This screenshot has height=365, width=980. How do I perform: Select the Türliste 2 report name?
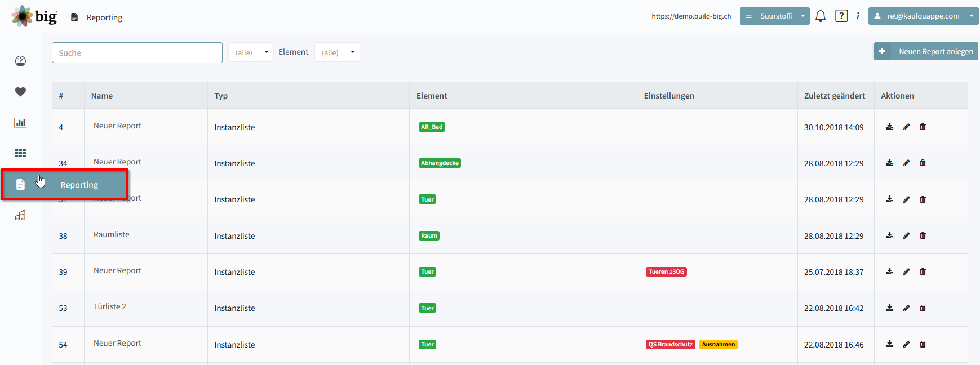pos(110,306)
